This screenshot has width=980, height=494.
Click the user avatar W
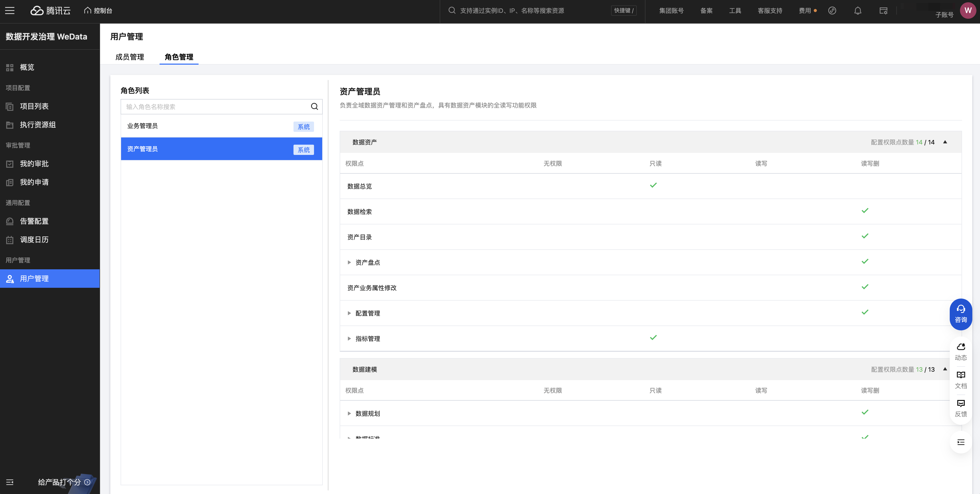pyautogui.click(x=968, y=11)
